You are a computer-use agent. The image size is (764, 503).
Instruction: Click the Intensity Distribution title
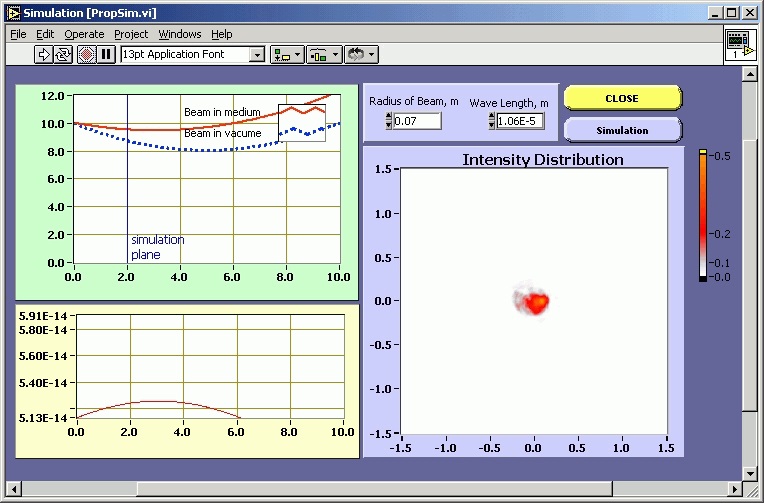point(543,160)
